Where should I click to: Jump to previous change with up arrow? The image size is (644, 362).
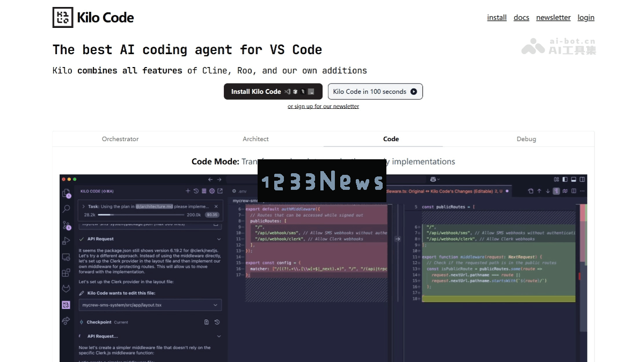coord(539,191)
